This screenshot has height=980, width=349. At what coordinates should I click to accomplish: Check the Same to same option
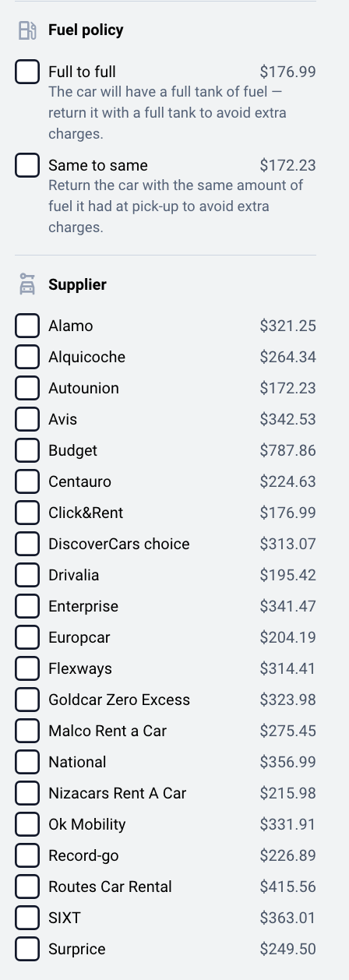(27, 165)
